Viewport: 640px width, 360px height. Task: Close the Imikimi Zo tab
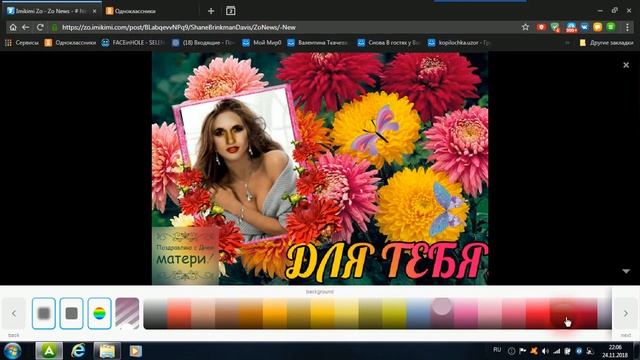(94, 11)
